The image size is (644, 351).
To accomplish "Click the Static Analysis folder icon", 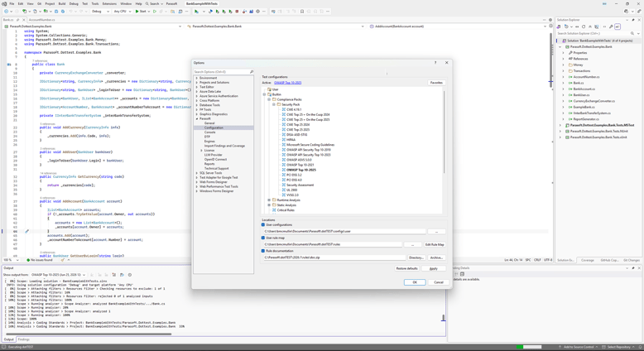I will pyautogui.click(x=274, y=204).
